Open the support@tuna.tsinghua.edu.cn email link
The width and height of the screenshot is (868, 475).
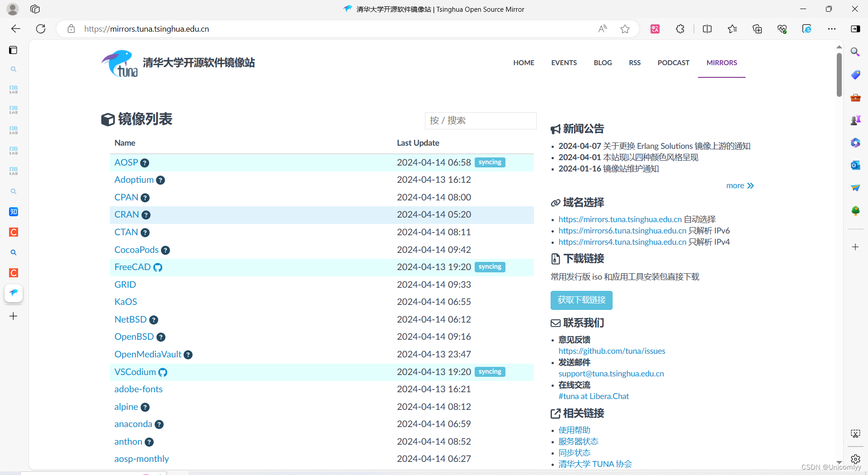pyautogui.click(x=611, y=374)
